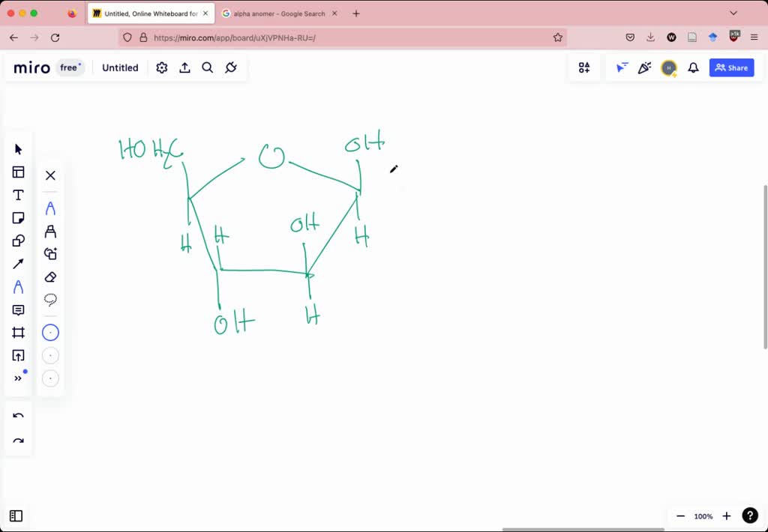Open the Firefox hamburger menu
The image size is (768, 532).
(754, 37)
